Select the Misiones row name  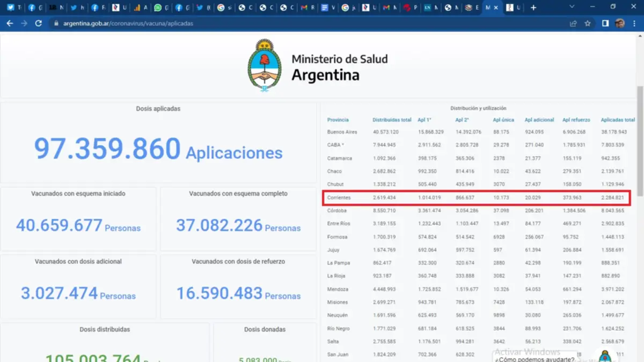pyautogui.click(x=338, y=302)
